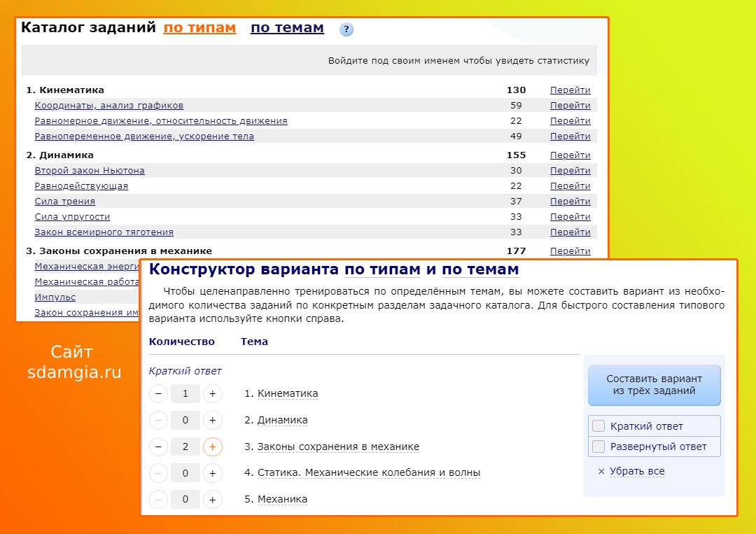Click Перейти for Второй закон Ньютона
The width and height of the screenshot is (756, 534).
pos(570,171)
